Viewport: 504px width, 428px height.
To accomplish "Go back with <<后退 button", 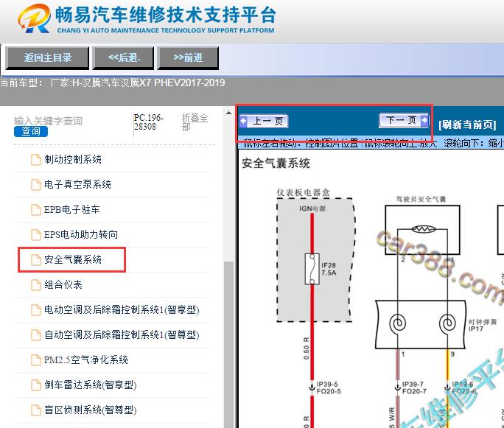I will coord(124,58).
